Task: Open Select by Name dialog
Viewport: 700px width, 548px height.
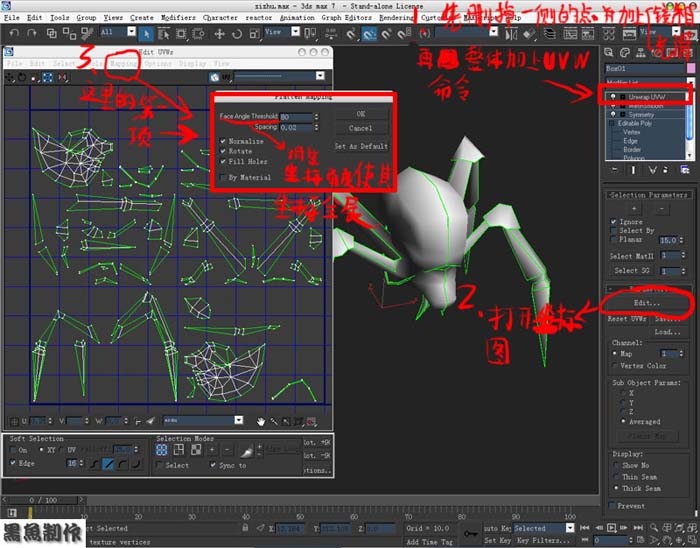Action: [163, 33]
